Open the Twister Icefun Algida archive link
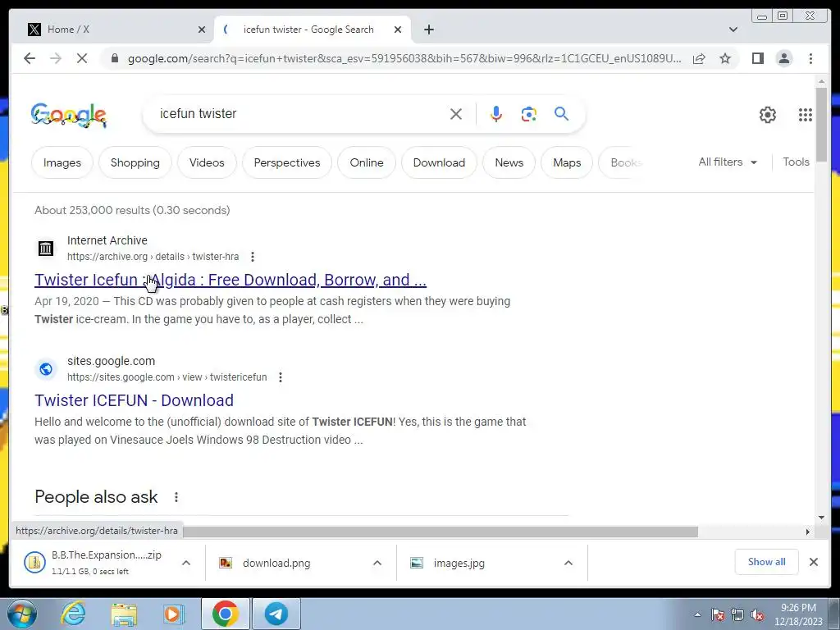The width and height of the screenshot is (840, 630). (231, 280)
